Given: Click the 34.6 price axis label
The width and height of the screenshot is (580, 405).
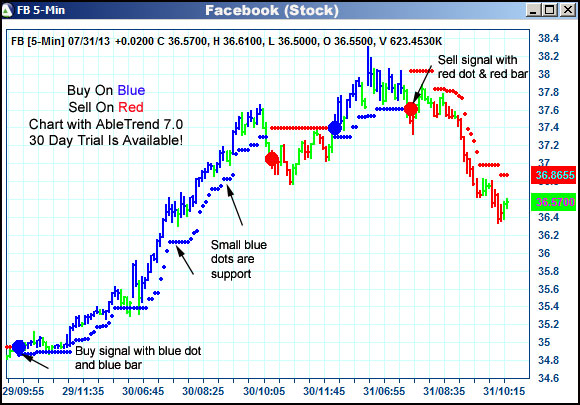Looking at the screenshot, I should pos(548,378).
